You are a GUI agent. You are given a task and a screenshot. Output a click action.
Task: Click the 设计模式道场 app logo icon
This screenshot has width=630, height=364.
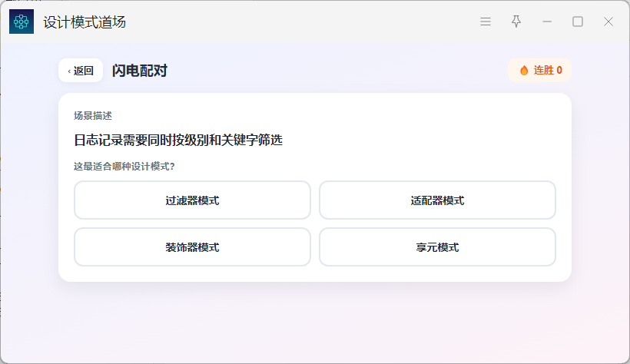click(22, 22)
